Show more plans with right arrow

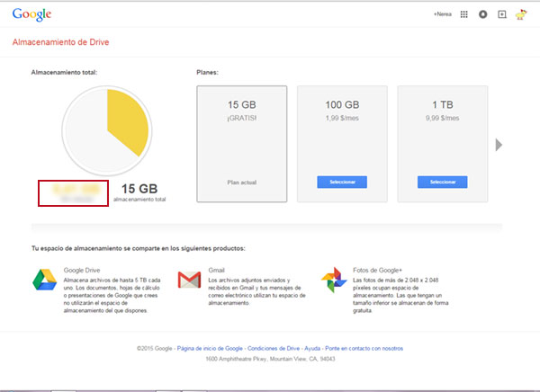tap(499, 145)
